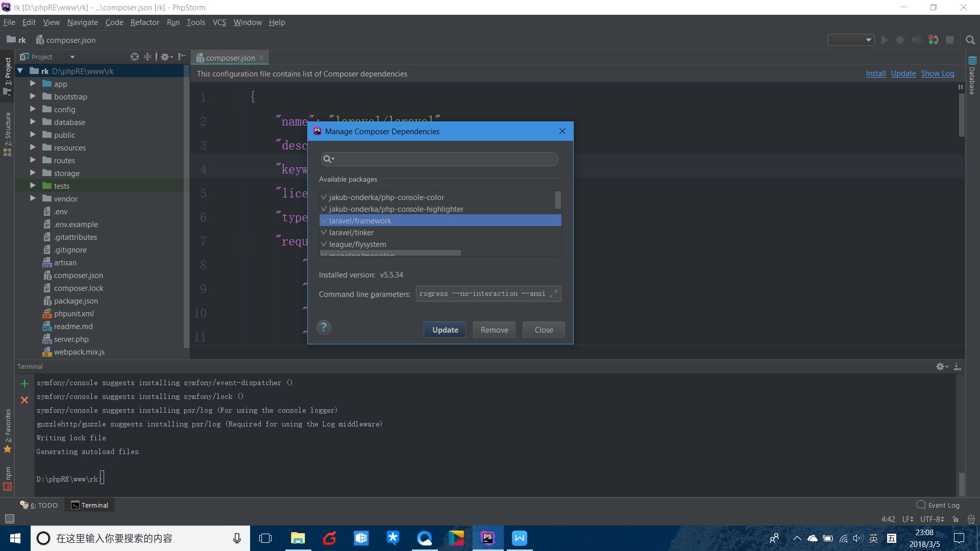Click the Close button in the dialog
Image resolution: width=980 pixels, height=551 pixels.
(x=544, y=330)
